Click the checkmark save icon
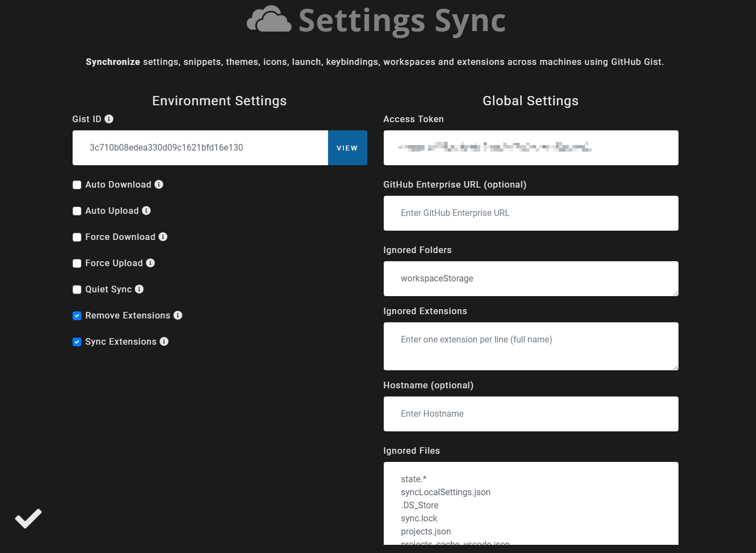The width and height of the screenshot is (756, 553). click(28, 518)
